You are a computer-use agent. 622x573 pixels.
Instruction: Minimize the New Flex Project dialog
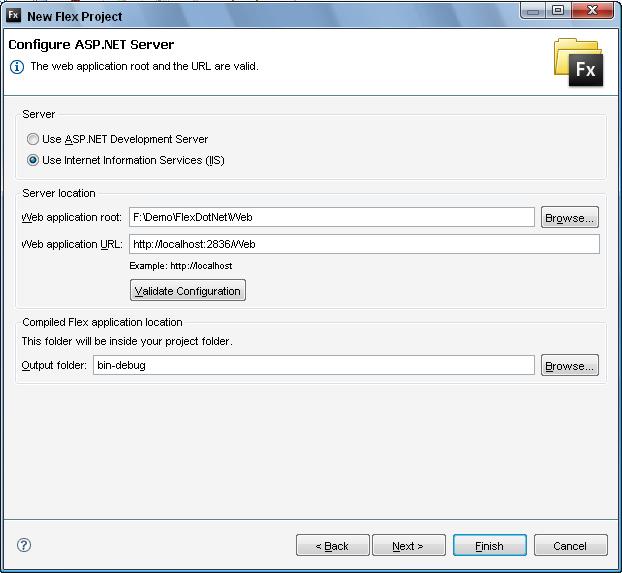pos(534,11)
